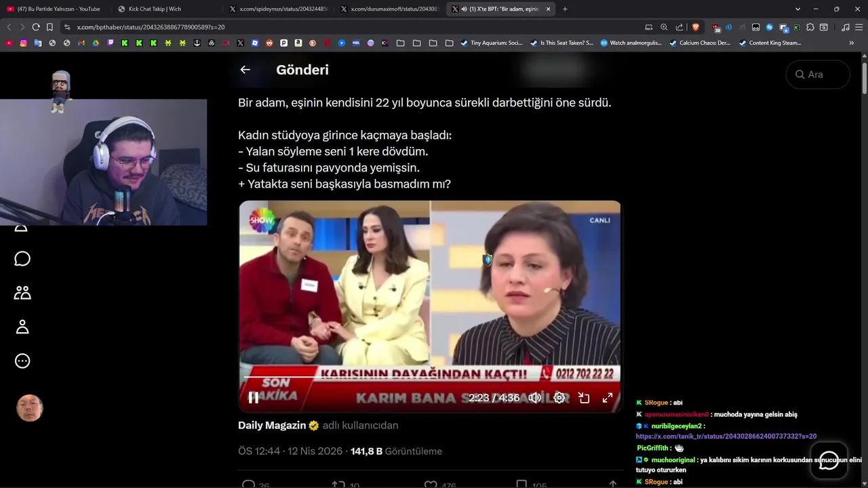Open the Daily Magazin profile link

(x=272, y=426)
